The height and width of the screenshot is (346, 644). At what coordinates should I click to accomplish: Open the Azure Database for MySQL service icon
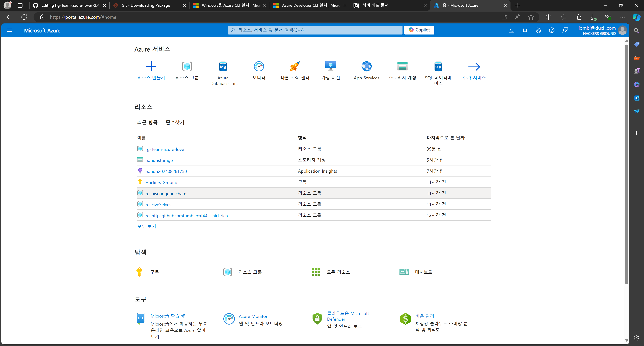click(x=223, y=66)
